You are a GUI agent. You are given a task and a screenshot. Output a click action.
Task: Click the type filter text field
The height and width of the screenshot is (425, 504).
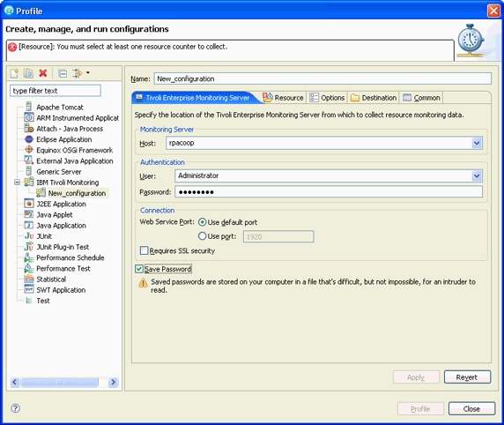point(56,91)
